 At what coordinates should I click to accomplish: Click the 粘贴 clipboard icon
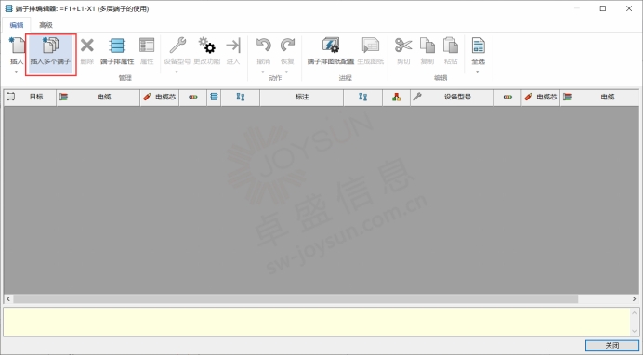point(451,46)
